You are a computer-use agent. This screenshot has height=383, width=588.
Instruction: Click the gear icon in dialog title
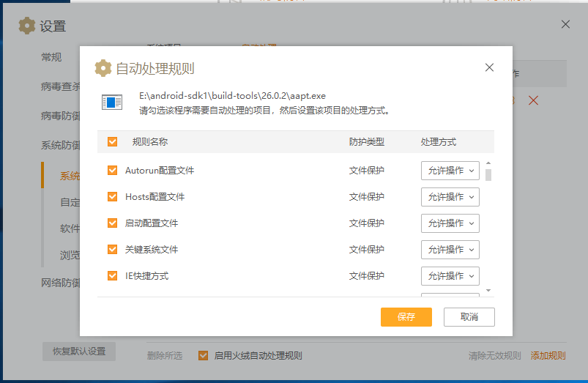(x=103, y=68)
